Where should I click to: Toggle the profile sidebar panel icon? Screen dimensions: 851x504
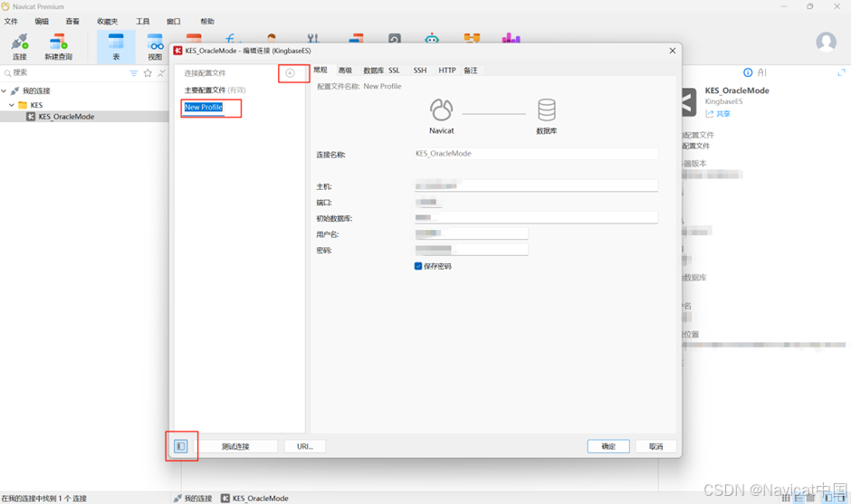click(x=181, y=446)
